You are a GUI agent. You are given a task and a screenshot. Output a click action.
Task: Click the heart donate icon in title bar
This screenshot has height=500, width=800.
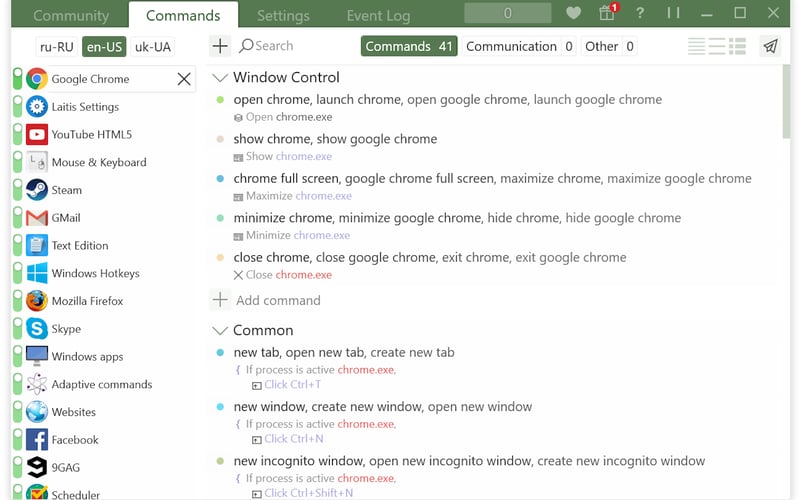(573, 13)
